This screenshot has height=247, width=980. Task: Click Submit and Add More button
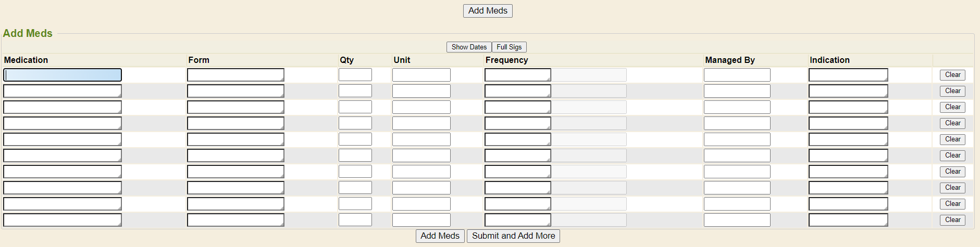513,236
